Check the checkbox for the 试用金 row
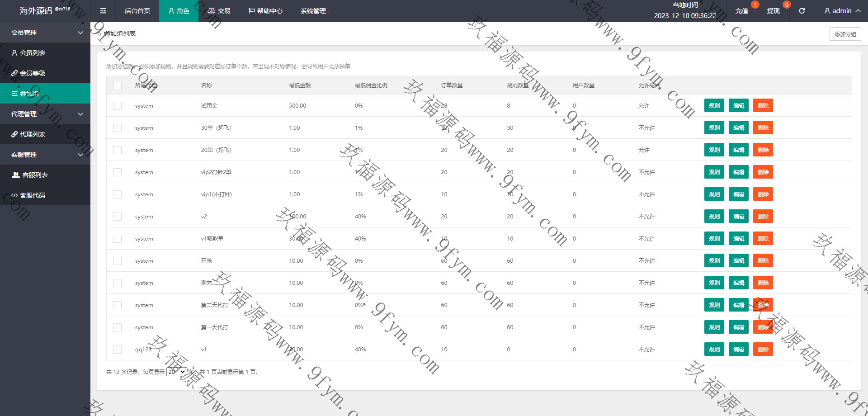Image resolution: width=868 pixels, height=416 pixels. pyautogui.click(x=118, y=106)
